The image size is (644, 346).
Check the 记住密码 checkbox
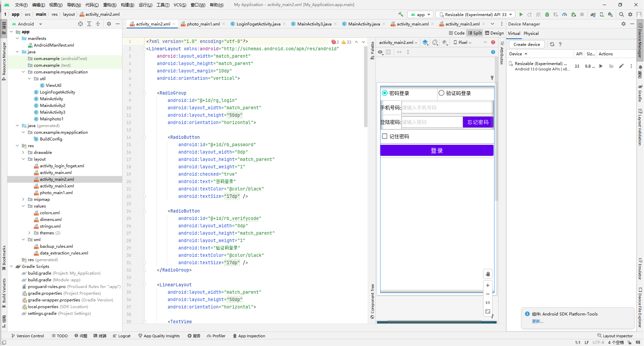point(385,136)
